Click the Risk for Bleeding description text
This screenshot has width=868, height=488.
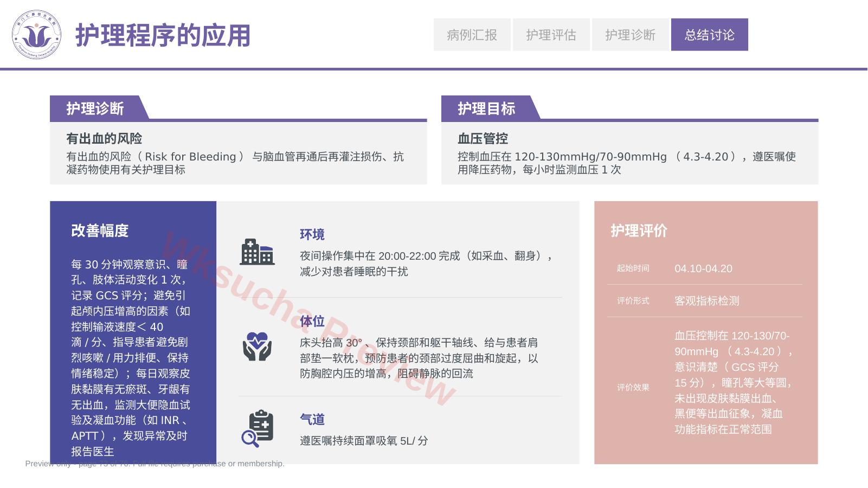[235, 163]
